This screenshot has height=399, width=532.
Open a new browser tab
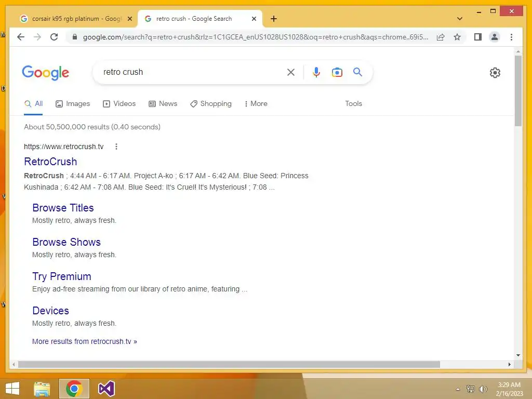(274, 19)
